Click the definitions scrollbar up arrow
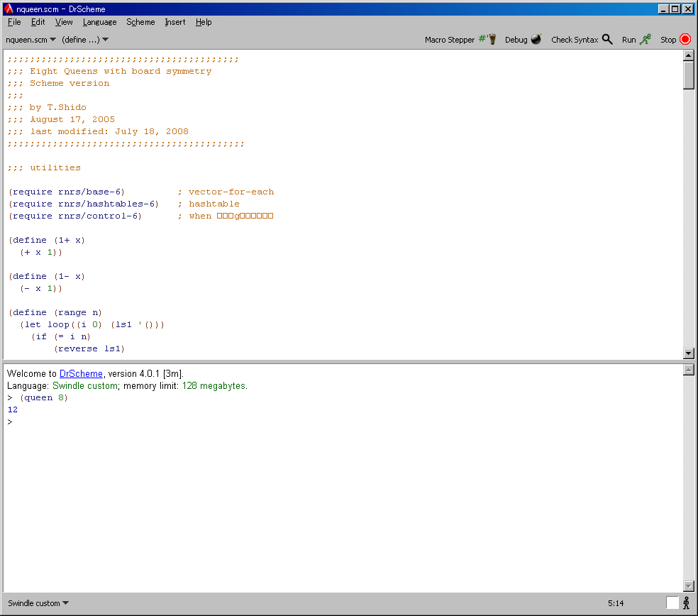Screen dimensions: 698x616 pyautogui.click(x=689, y=55)
